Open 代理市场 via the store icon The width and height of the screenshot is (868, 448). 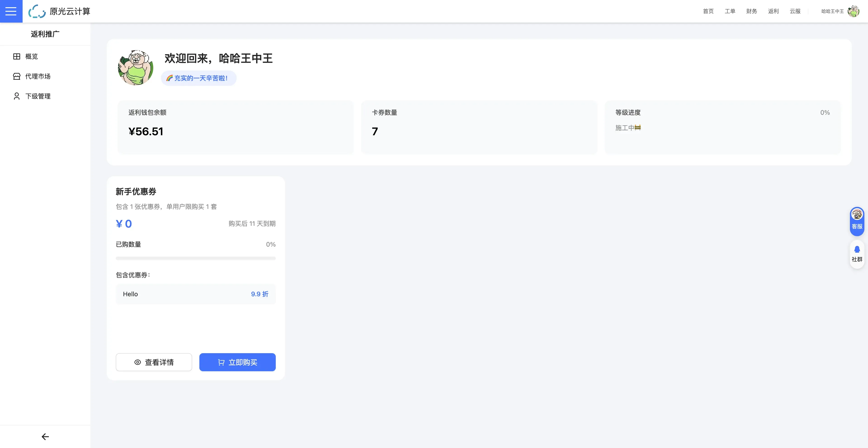click(x=17, y=76)
